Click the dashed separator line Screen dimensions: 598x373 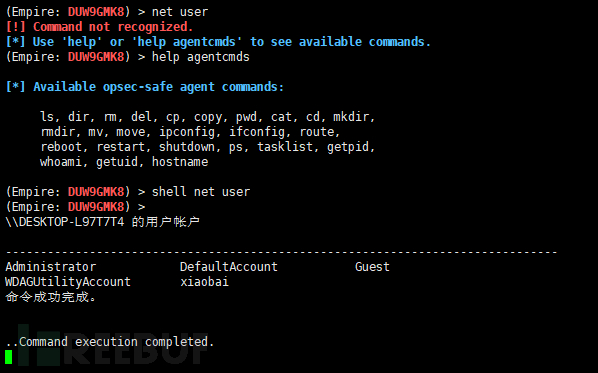click(x=281, y=252)
